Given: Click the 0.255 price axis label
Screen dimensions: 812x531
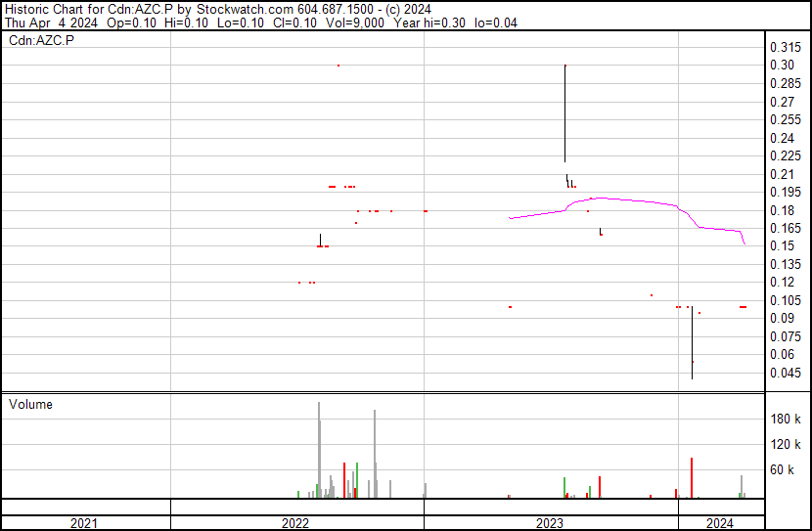Looking at the screenshot, I should [x=785, y=119].
